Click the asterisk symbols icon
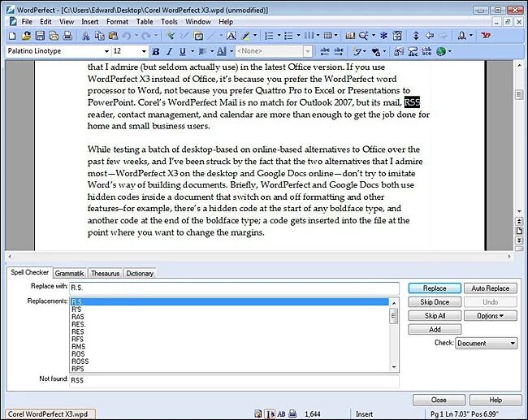Screen dimensions: 528x420 point(383,36)
